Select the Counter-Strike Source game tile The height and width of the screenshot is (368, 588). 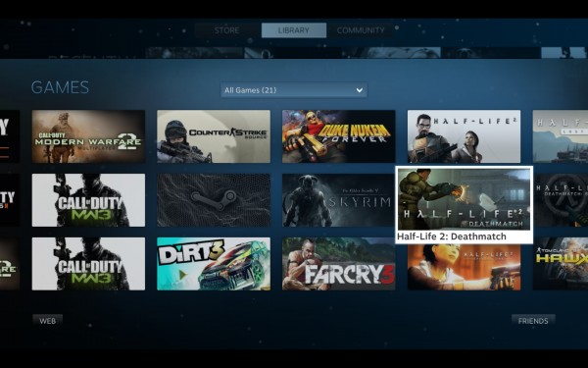214,136
